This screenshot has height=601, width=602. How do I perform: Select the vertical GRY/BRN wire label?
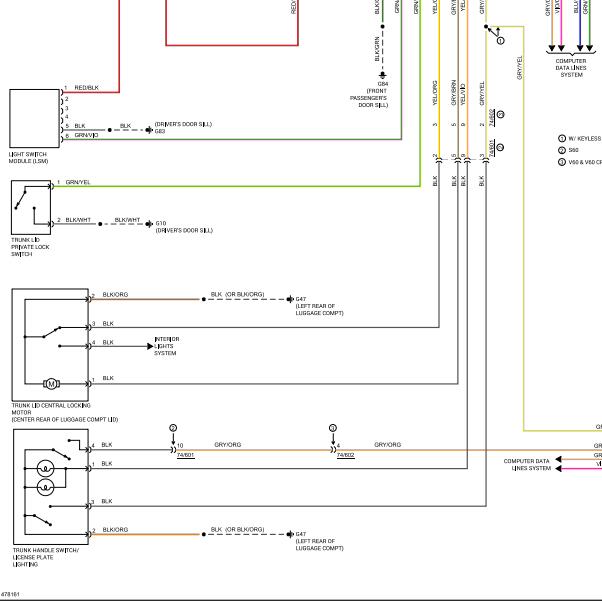pos(453,93)
